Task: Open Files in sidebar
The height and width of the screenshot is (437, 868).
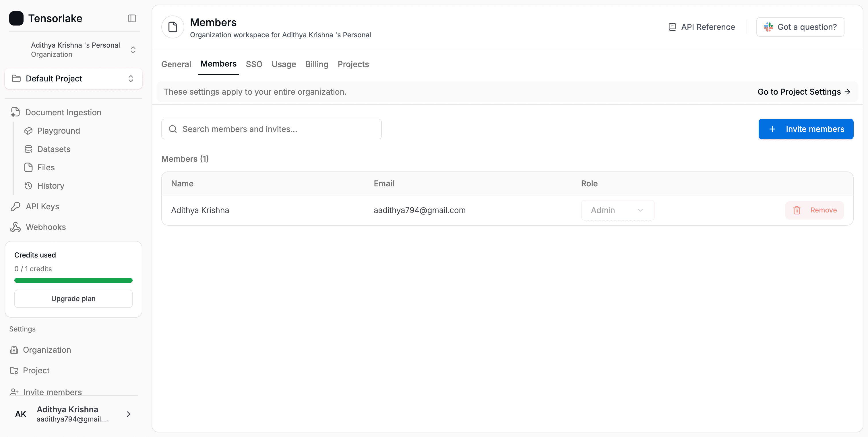Action: (x=46, y=167)
